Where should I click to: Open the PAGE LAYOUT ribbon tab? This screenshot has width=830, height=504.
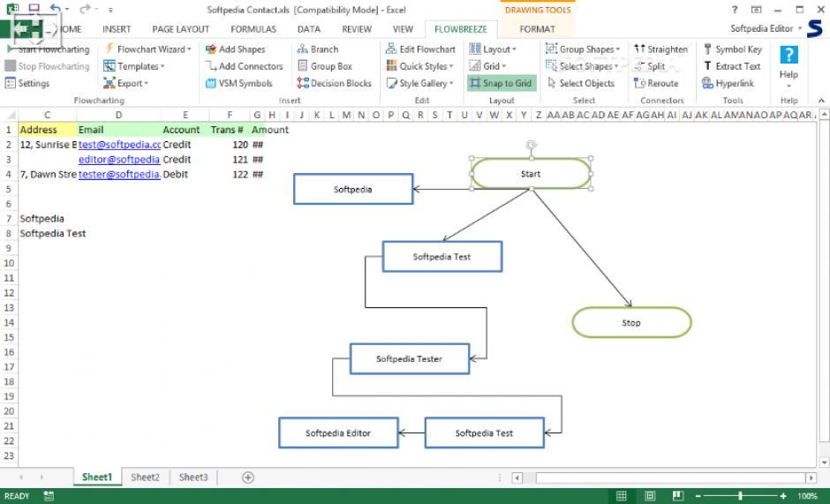(180, 29)
